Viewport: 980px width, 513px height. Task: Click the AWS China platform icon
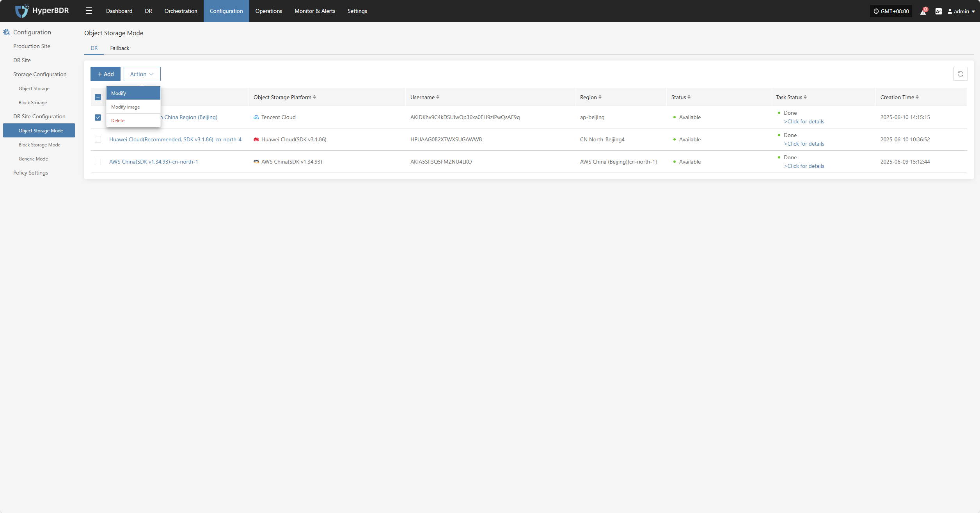pos(256,161)
